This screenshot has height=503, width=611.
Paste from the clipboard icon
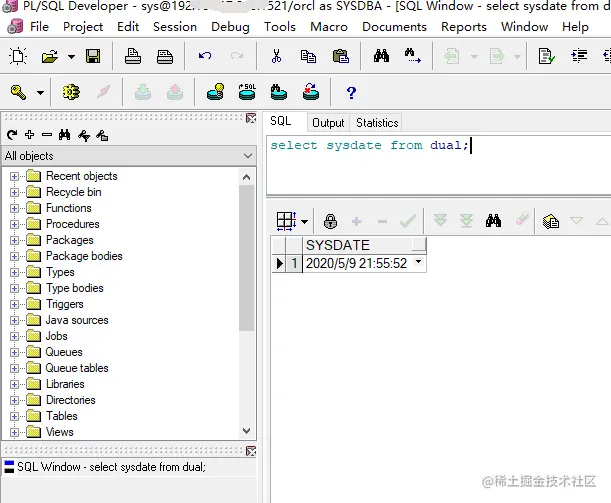coord(341,56)
